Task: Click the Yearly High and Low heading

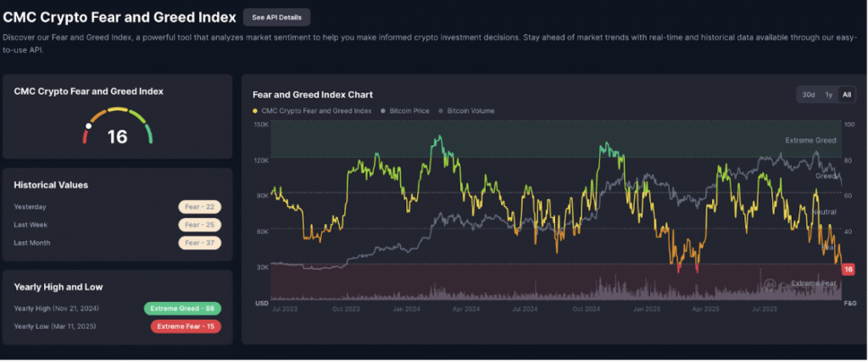Action: 58,287
